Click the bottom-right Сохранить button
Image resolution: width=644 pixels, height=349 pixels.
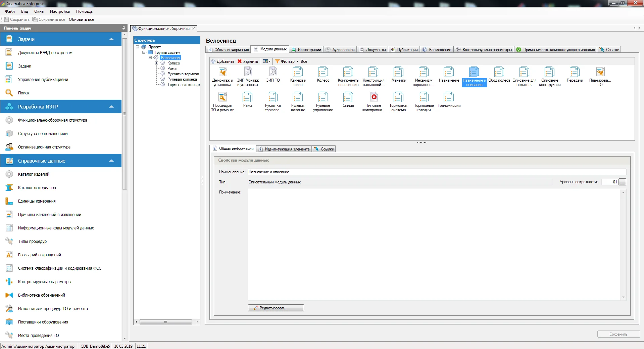coord(618,334)
